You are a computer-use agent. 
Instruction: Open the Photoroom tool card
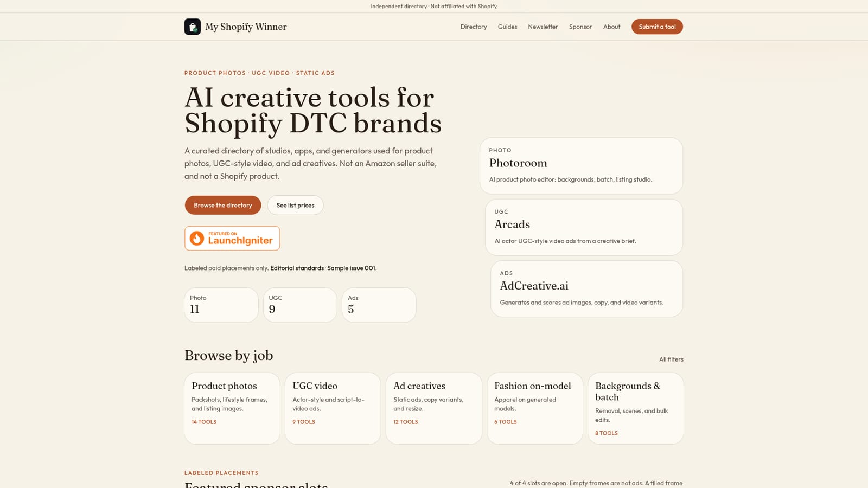(581, 165)
